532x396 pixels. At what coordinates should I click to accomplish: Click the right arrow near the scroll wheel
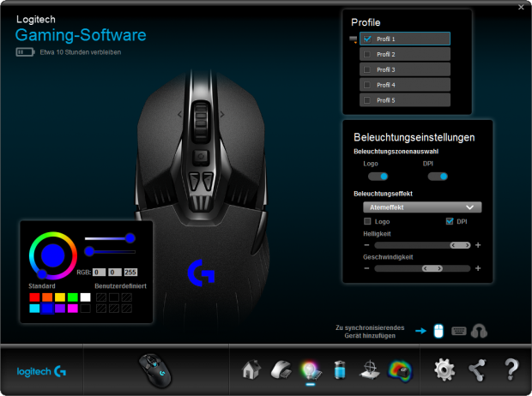[x=222, y=114]
